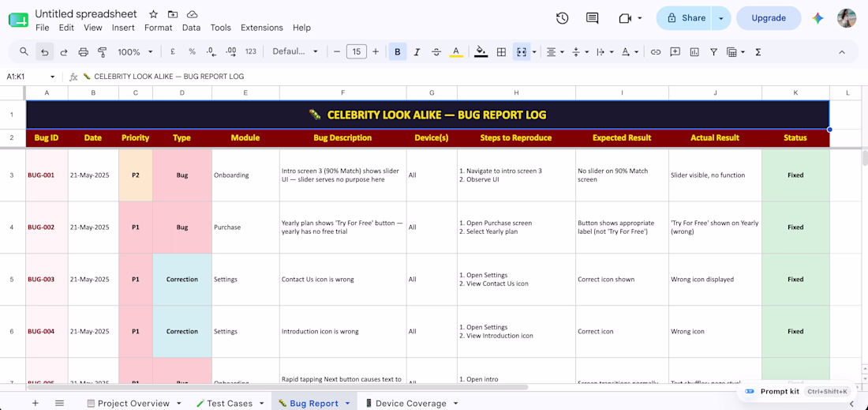The height and width of the screenshot is (410, 868).
Task: Toggle italic formatting button
Action: pos(417,51)
